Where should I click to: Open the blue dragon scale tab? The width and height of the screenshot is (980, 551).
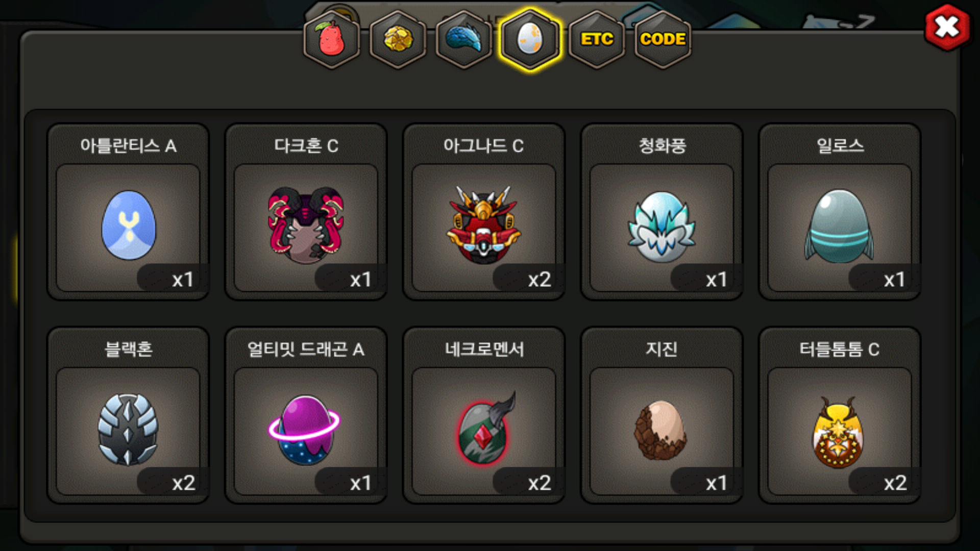[x=464, y=39]
